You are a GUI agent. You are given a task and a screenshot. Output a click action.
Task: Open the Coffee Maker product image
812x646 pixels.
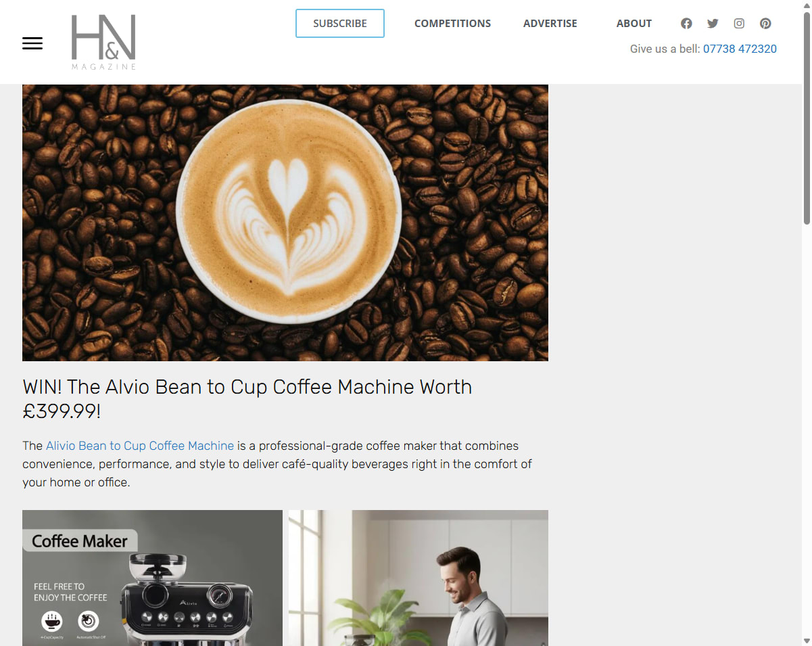point(152,578)
